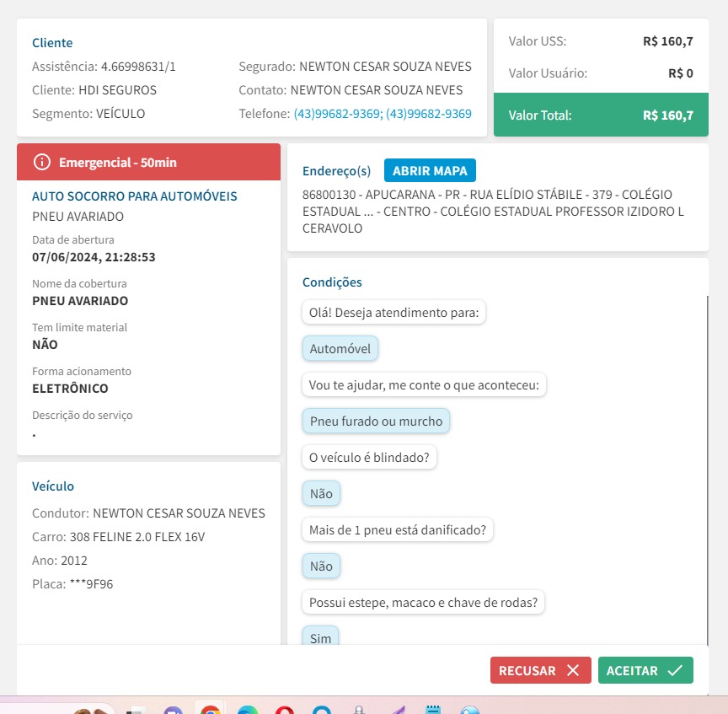
Task: Click the Pneu furado ou murcho answer bubble
Action: 376,421
